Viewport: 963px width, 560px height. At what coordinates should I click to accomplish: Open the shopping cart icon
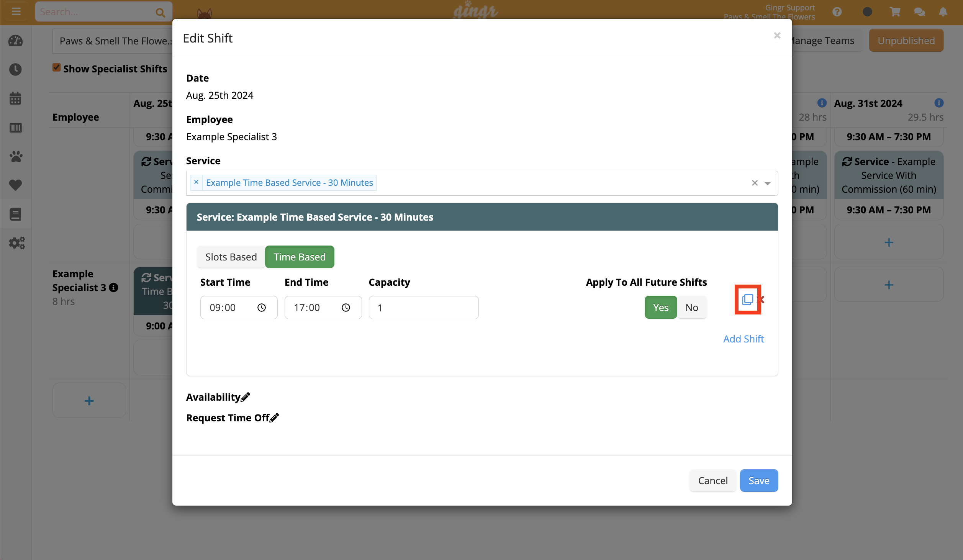(x=895, y=12)
